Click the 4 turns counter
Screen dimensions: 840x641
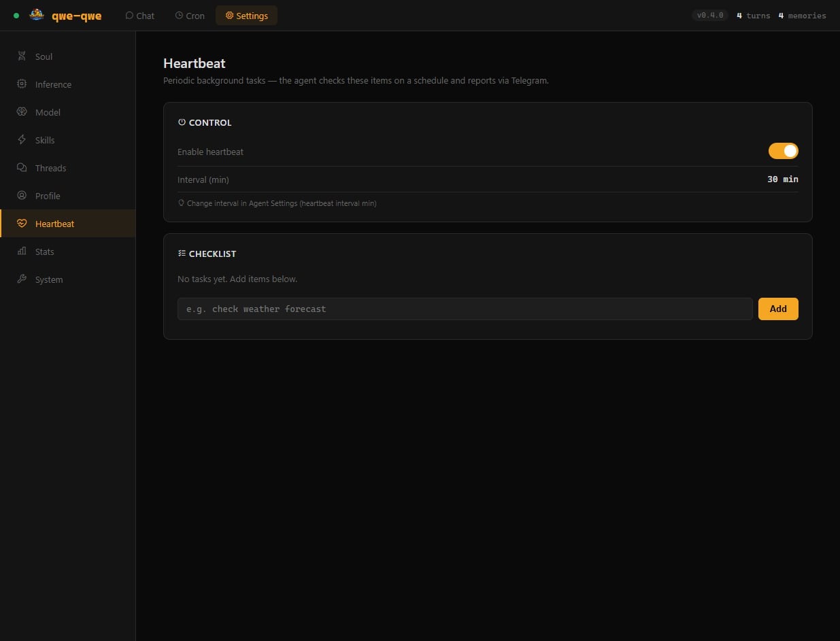tap(754, 16)
